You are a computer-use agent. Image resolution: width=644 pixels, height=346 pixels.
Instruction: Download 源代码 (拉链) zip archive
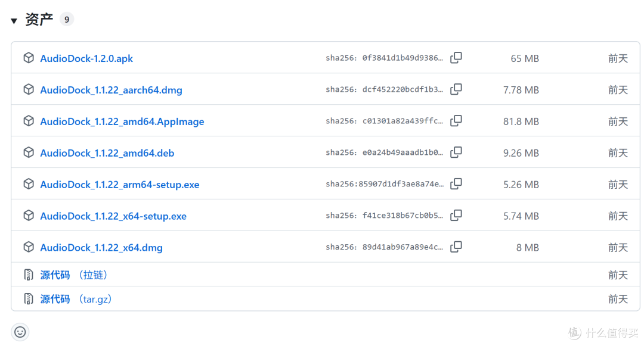(x=73, y=275)
